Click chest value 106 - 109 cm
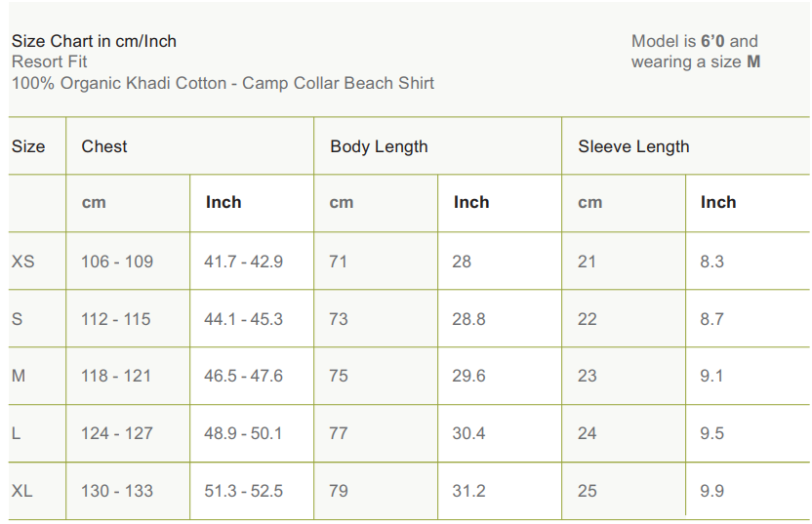This screenshot has height=524, width=812. pyautogui.click(x=117, y=262)
